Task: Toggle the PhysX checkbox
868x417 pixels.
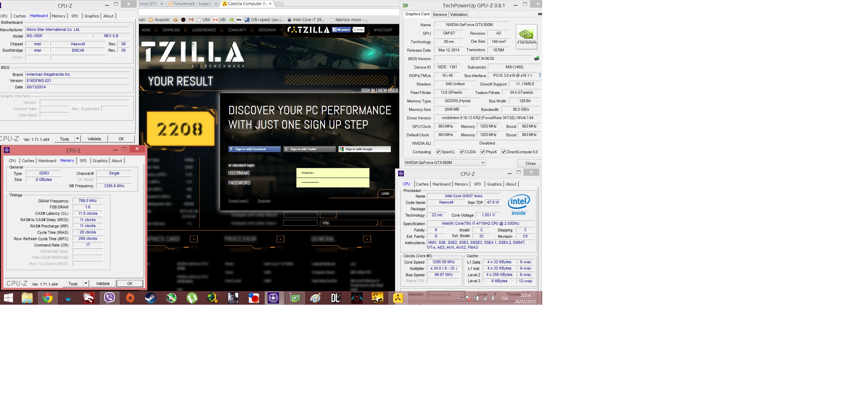Action: [483, 152]
